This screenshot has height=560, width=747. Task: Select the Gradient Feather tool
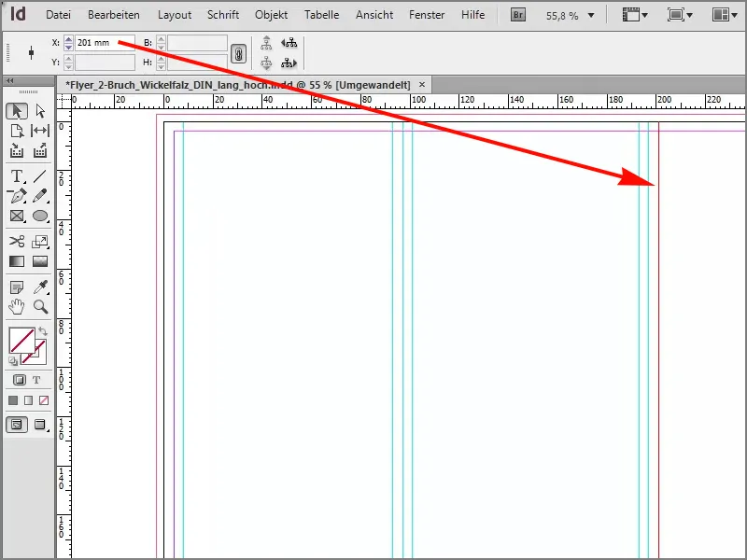point(40,261)
